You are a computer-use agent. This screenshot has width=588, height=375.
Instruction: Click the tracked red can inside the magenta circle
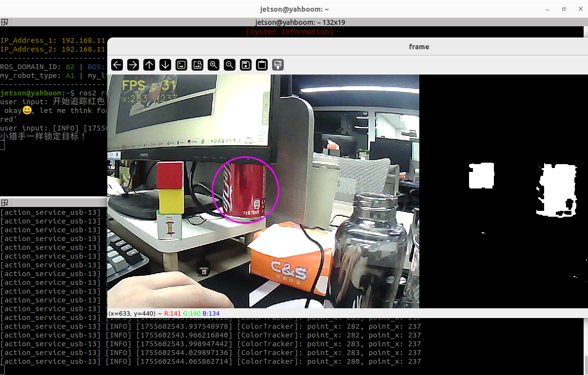tap(244, 190)
